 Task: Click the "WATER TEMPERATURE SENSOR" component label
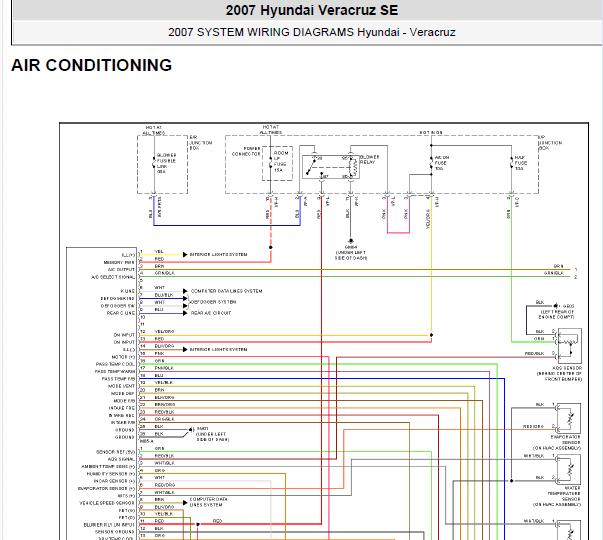[x=564, y=493]
